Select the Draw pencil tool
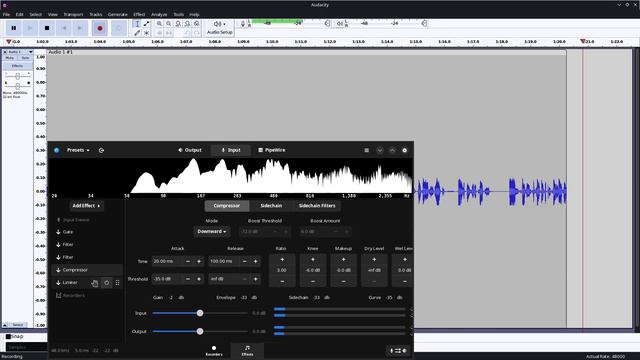 (x=137, y=33)
